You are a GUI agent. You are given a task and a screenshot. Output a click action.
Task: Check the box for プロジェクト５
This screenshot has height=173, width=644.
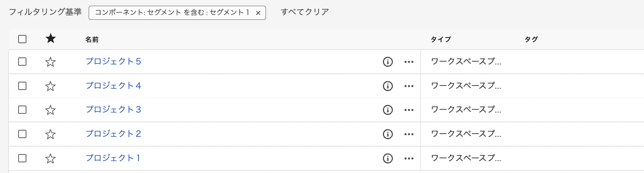pos(22,62)
